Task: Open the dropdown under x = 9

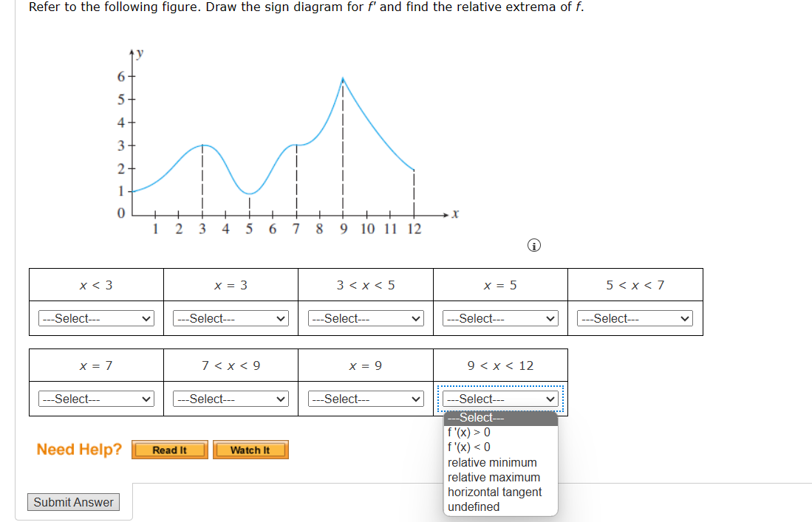Action: (364, 398)
